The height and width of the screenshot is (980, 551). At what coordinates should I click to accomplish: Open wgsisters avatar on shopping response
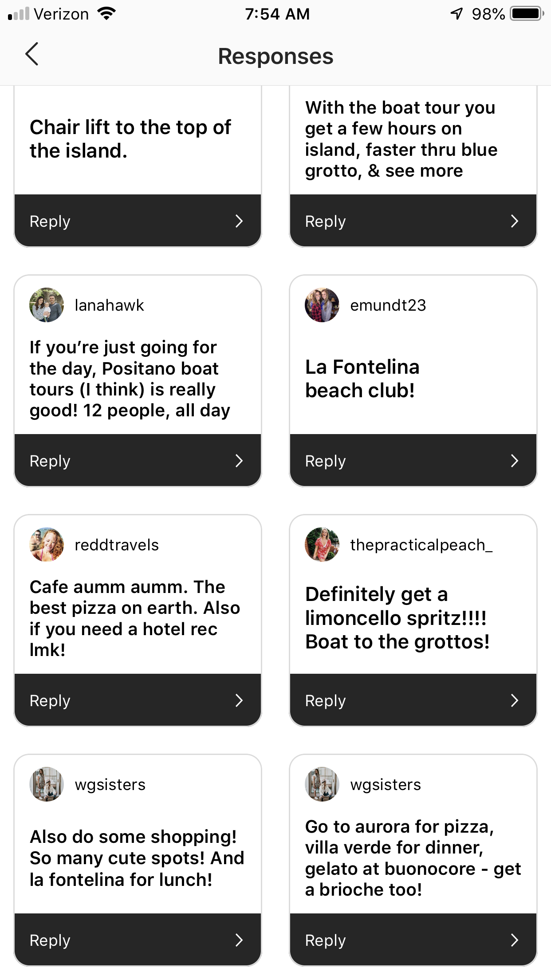click(x=47, y=784)
